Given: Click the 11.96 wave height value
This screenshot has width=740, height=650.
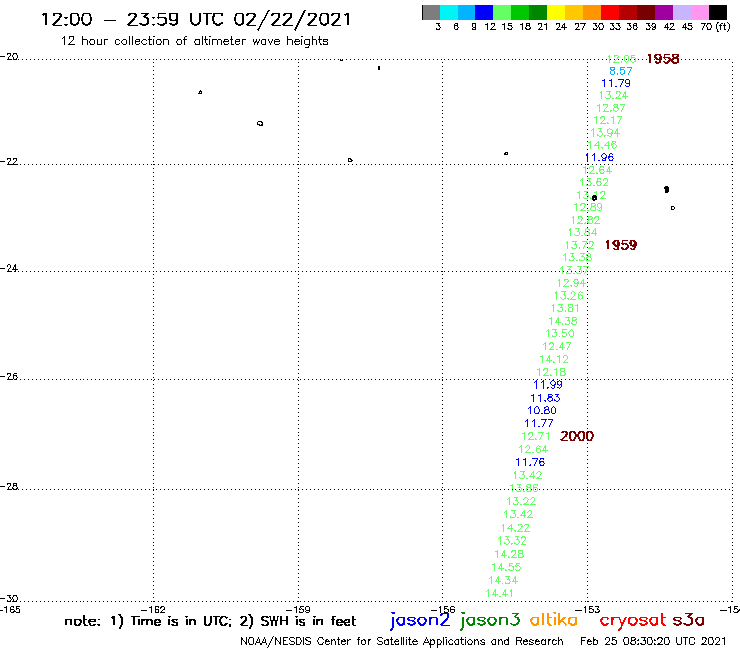Looking at the screenshot, I should pyautogui.click(x=599, y=157).
